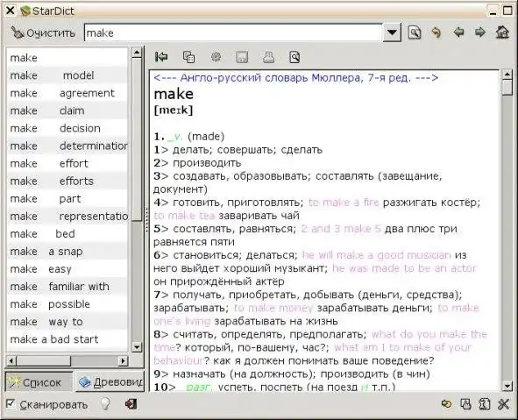
Task: Click the Мюллера dictionary title line
Action: pyautogui.click(x=296, y=78)
